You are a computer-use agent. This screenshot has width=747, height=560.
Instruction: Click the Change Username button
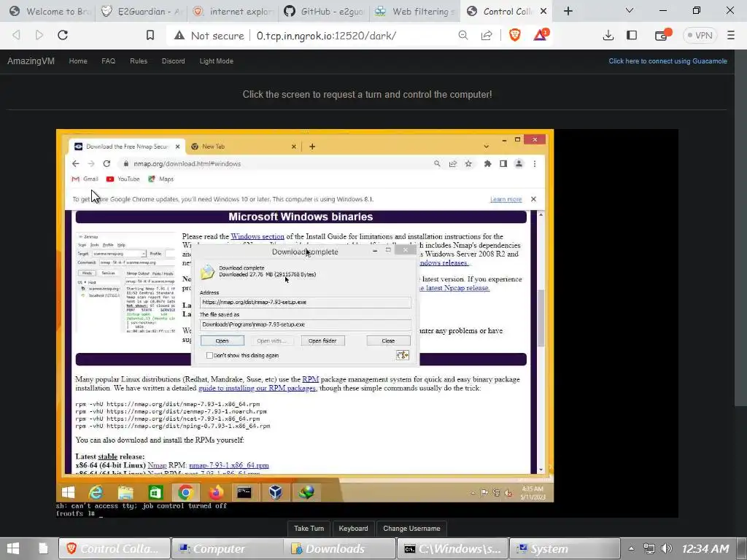411,528
